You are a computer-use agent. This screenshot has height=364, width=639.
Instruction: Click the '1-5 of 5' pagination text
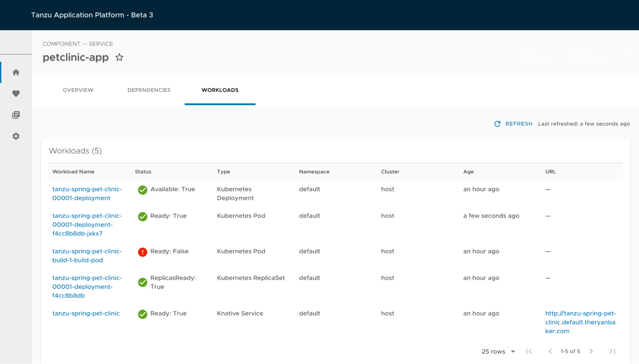pyautogui.click(x=570, y=352)
